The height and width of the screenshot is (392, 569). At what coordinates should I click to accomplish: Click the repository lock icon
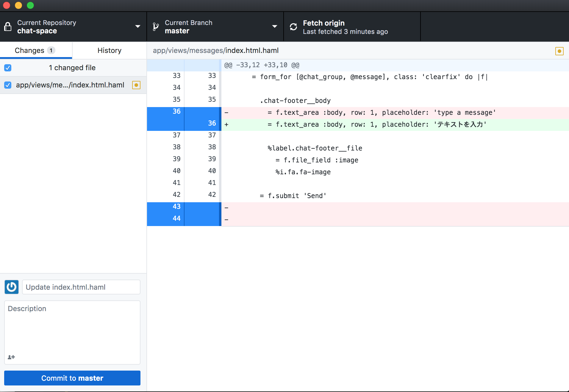pos(8,27)
